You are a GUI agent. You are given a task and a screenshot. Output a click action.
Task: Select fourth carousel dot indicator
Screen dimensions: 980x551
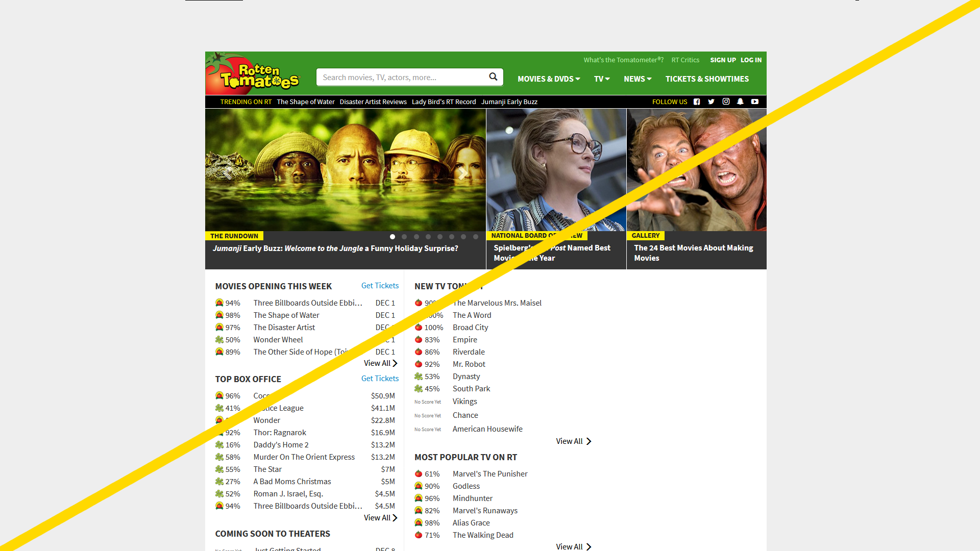(x=428, y=237)
